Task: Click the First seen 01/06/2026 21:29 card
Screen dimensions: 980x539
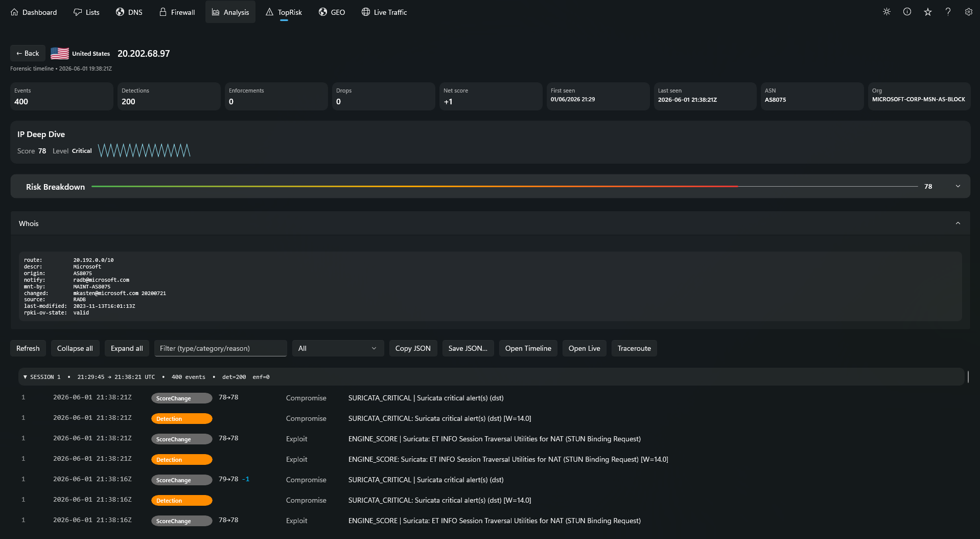Action: tap(598, 96)
